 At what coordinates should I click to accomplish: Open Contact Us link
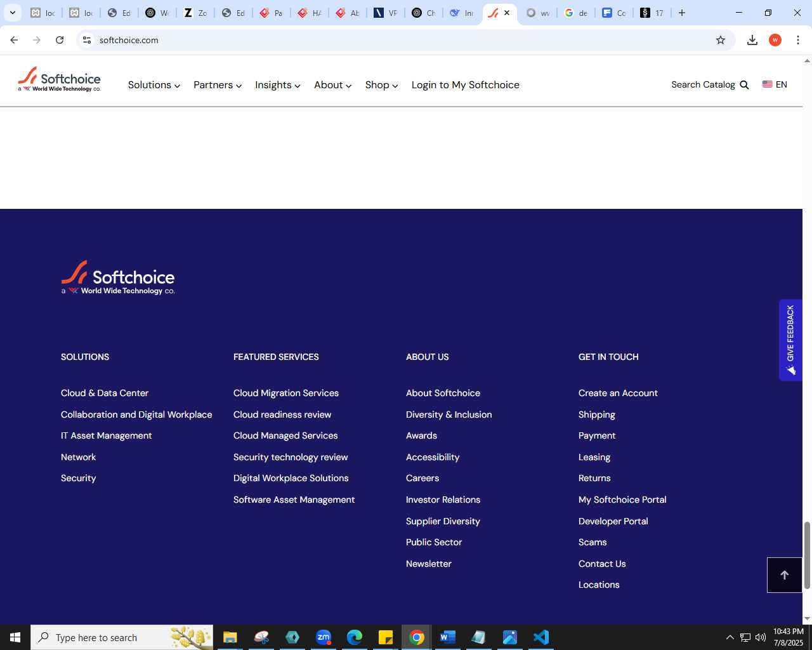602,564
